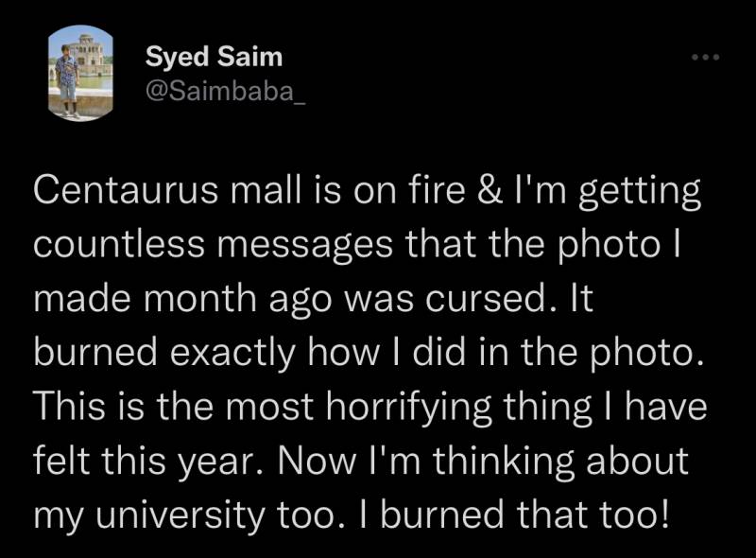Viewport: 756px width, 558px height.
Task: Open the three-dot more options menu
Action: pos(705,59)
